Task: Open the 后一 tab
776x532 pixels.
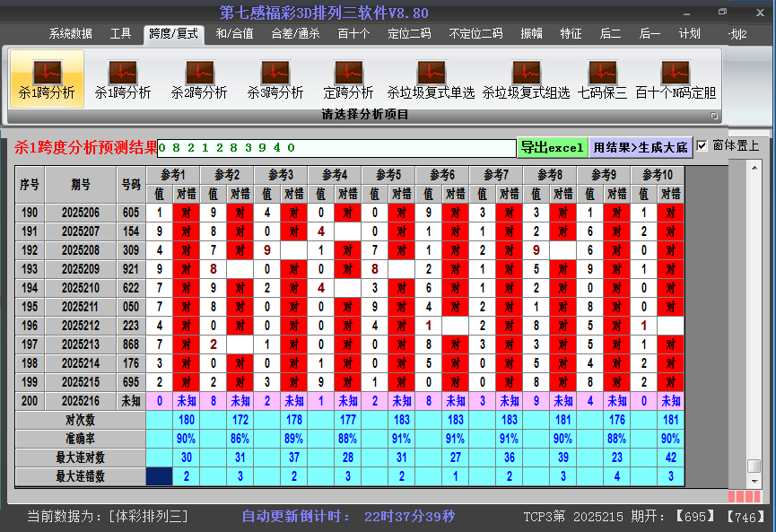Action: 650,34
